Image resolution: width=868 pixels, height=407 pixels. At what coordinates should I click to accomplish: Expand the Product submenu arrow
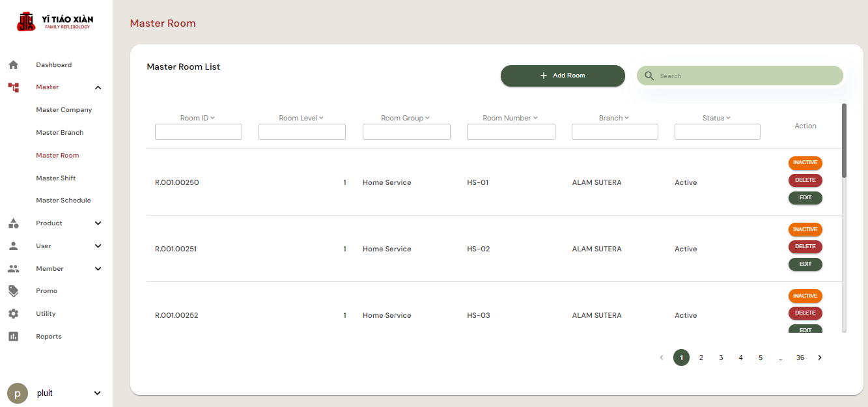[x=98, y=223]
